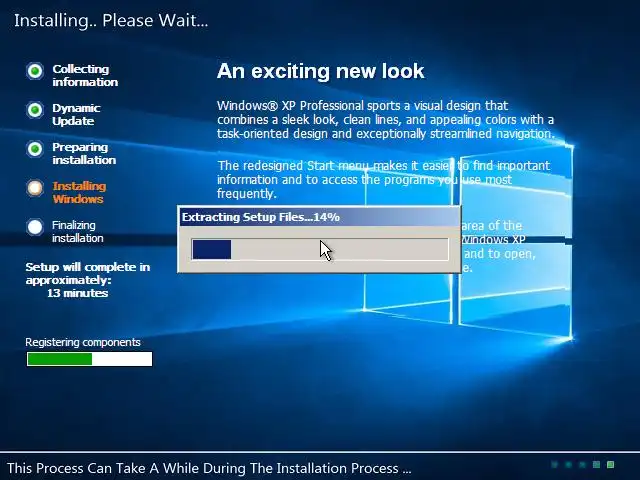Click the Extracting Setup Files...14% title bar
The height and width of the screenshot is (480, 640).
[x=320, y=217]
